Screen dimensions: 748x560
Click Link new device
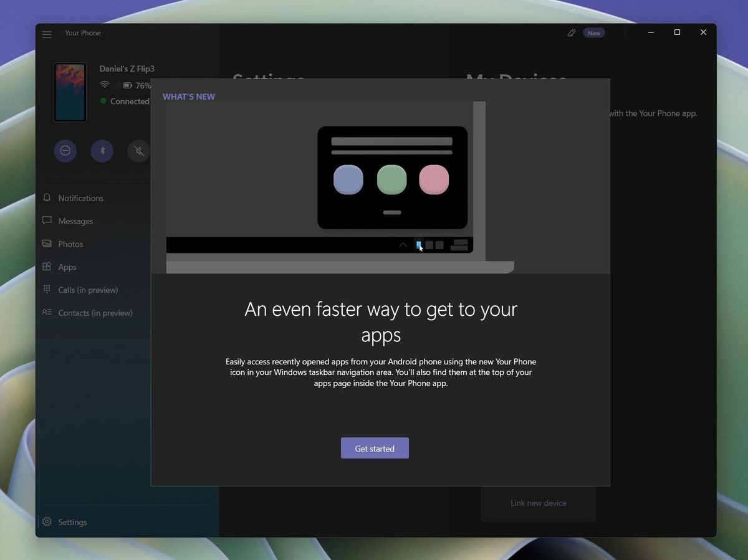click(x=538, y=503)
